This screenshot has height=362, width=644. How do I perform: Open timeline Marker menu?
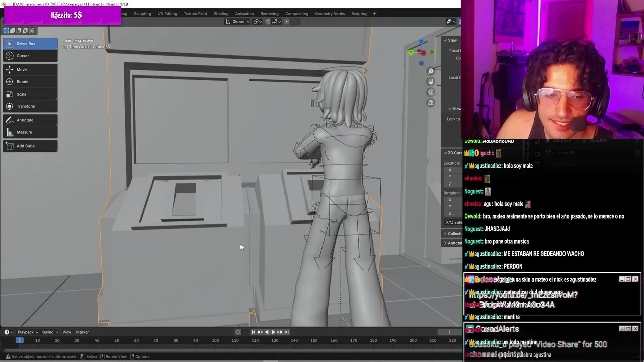[x=83, y=332]
